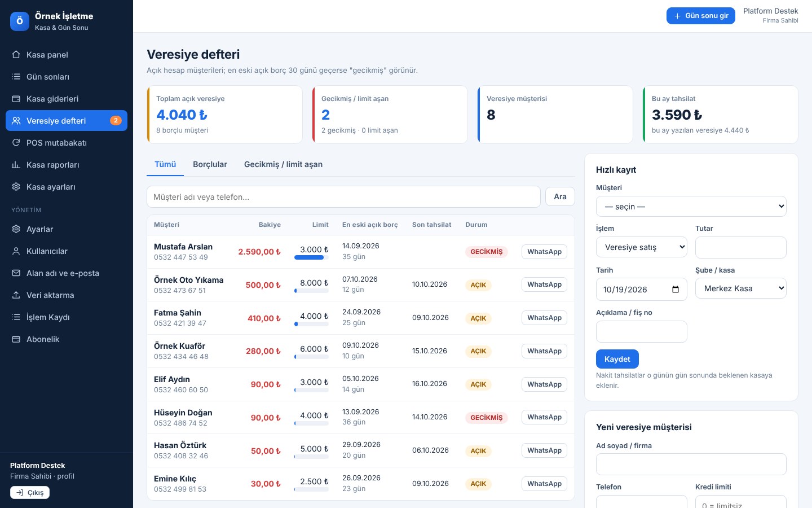Viewport: 812px width, 508px height.
Task: Focus the customer name or phone search field
Action: 343,197
